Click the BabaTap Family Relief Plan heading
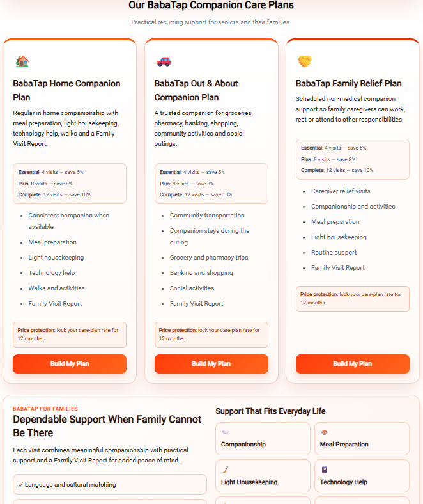 point(348,84)
